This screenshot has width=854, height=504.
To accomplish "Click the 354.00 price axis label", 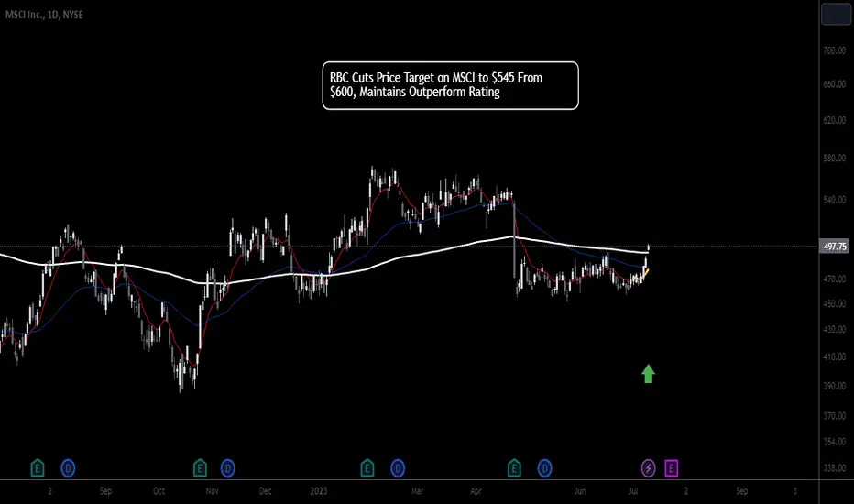I will [835, 442].
